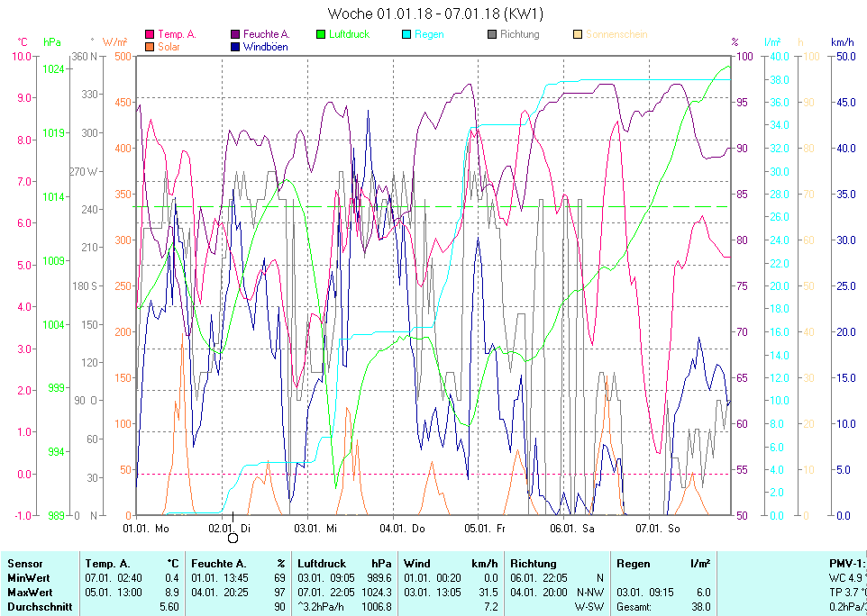Click the maximum pressure value '1024.3'
The width and height of the screenshot is (867, 616).
coord(377,593)
